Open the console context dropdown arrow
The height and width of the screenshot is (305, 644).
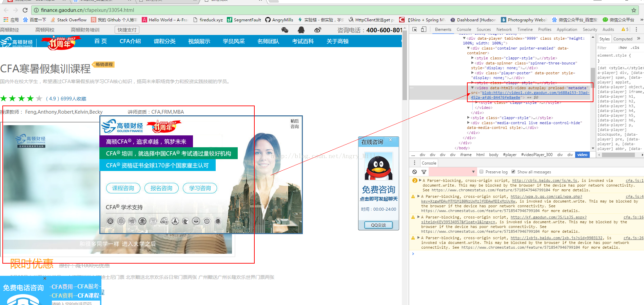coord(473,172)
